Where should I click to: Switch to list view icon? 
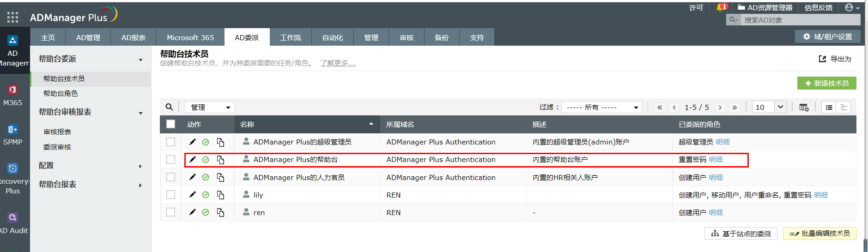tap(829, 107)
